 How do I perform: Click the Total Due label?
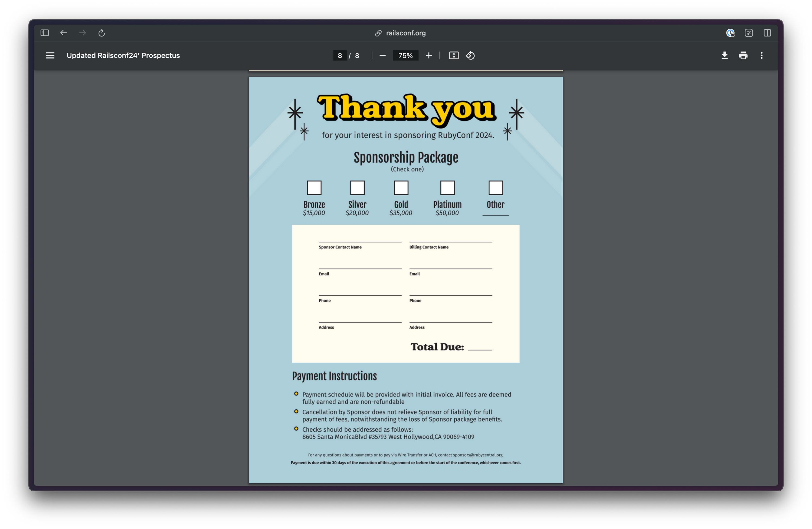437,347
